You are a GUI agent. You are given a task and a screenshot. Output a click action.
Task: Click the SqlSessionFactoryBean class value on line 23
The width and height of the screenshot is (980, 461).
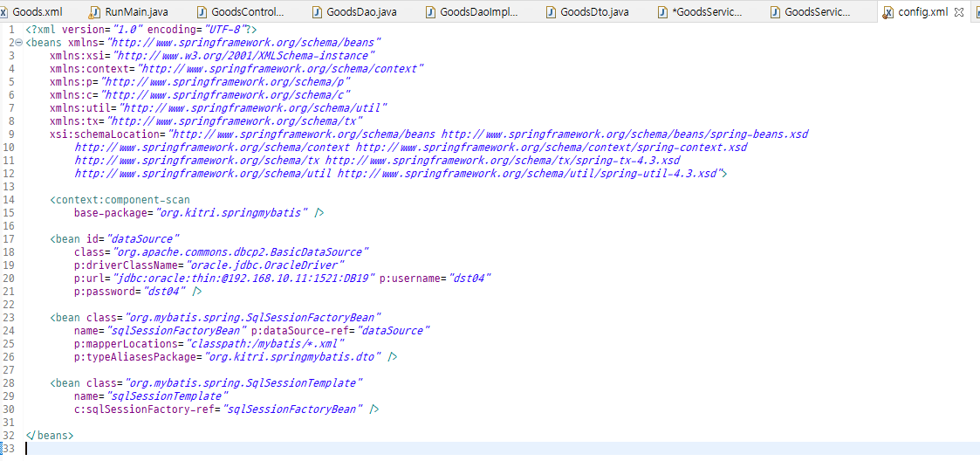tap(252, 318)
